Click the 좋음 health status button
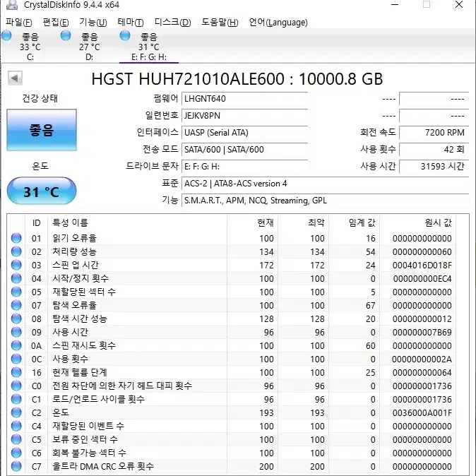476x476 pixels. [x=42, y=130]
